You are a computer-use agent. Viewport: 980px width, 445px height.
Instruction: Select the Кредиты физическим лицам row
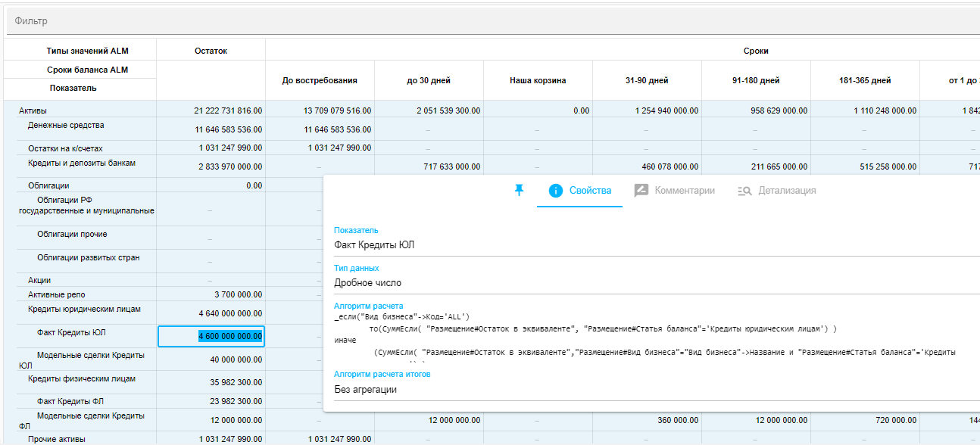click(82, 378)
